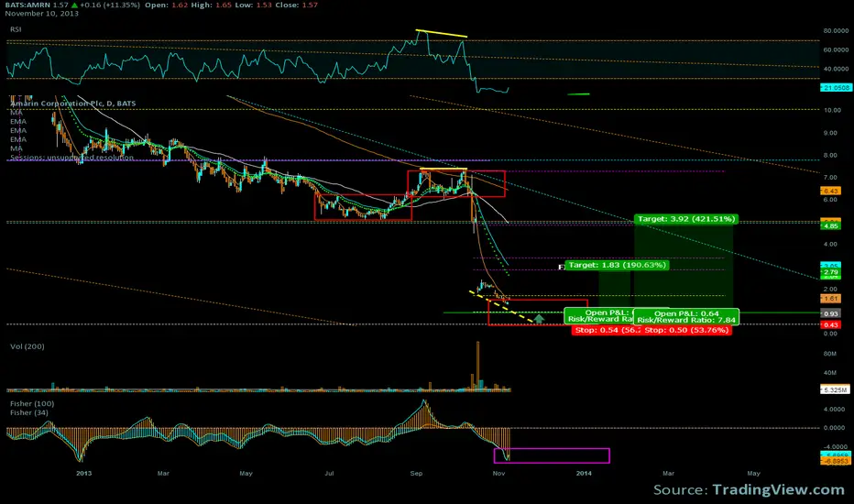Click the Nov label on the time axis
854x504 pixels.
tap(498, 474)
